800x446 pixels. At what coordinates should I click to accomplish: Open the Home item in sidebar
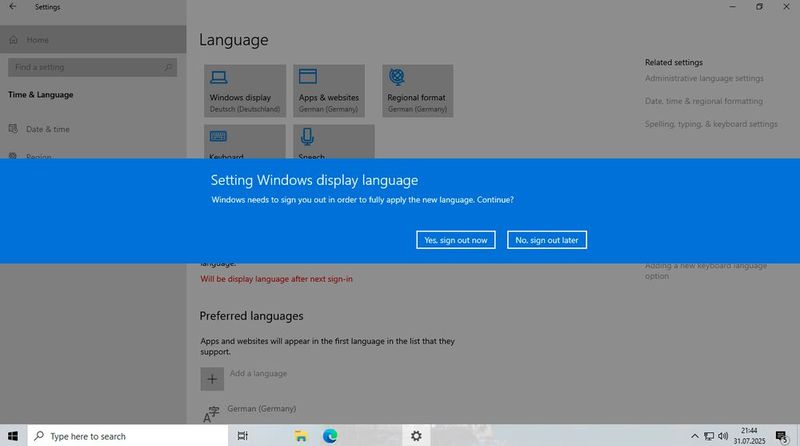point(93,40)
